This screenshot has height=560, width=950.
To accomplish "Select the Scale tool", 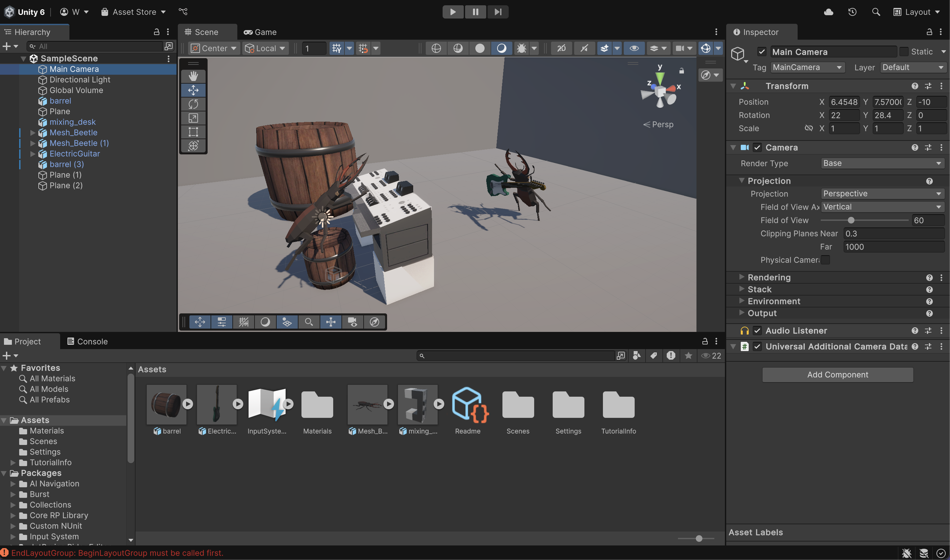I will point(193,118).
